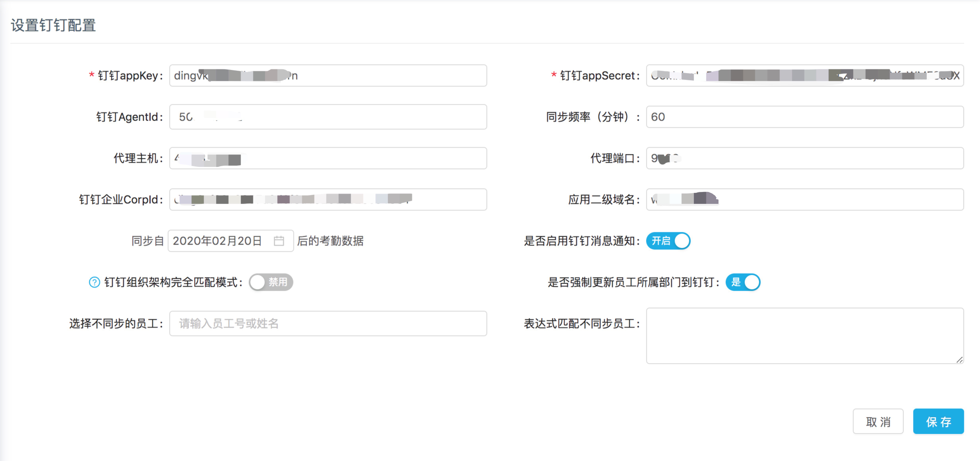Open the calendar icon in the sync date field
The height and width of the screenshot is (461, 980).
tap(279, 241)
